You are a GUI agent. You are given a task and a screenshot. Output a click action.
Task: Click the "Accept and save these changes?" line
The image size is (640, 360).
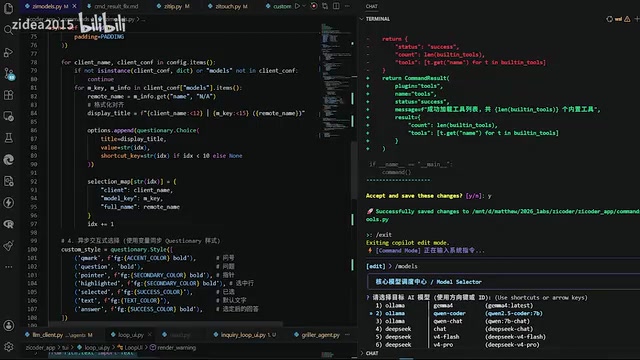428,196
